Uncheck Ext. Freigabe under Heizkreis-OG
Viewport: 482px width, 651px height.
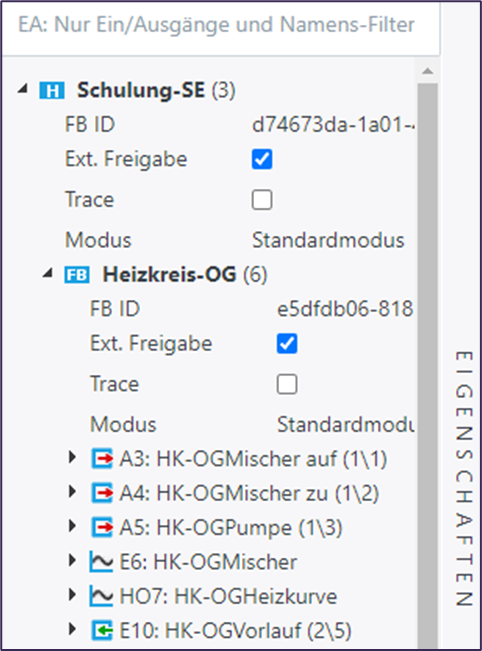pos(287,344)
